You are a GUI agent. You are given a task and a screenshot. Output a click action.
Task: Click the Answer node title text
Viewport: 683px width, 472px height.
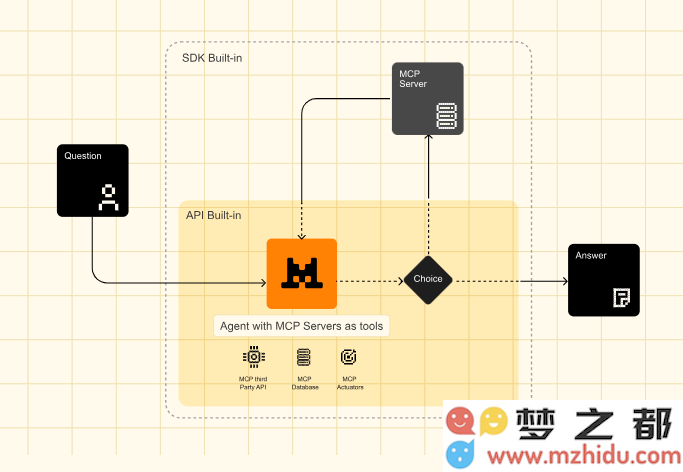tap(591, 256)
